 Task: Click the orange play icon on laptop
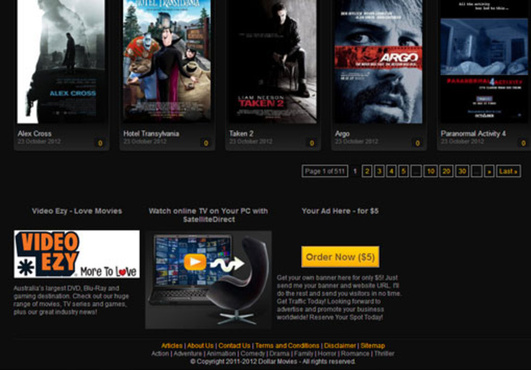[195, 262]
